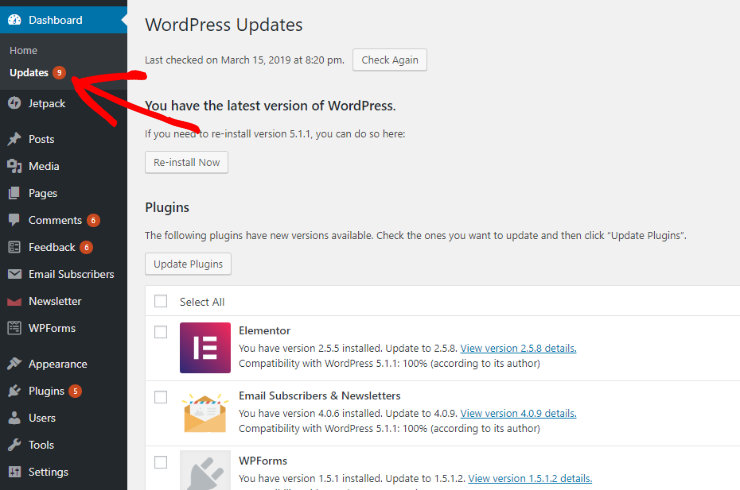Open the Dashboard menu
The width and height of the screenshot is (740, 490).
pyautogui.click(x=63, y=20)
